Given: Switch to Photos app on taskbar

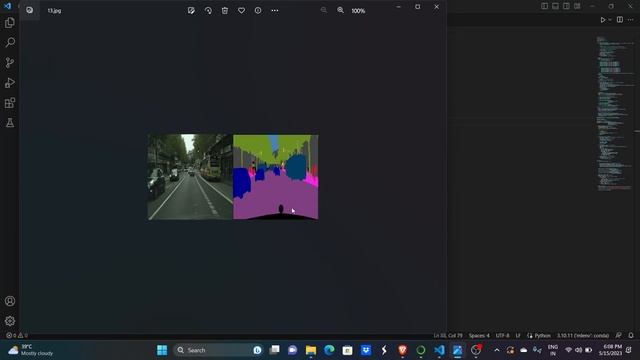Looking at the screenshot, I should coord(458,350).
